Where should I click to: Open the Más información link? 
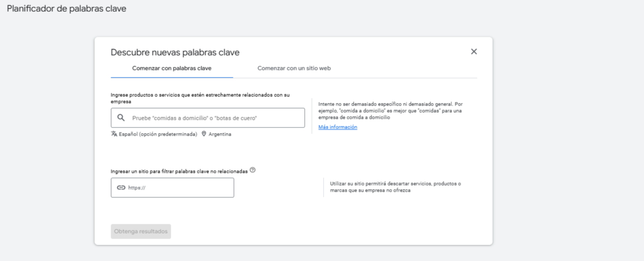click(x=338, y=127)
